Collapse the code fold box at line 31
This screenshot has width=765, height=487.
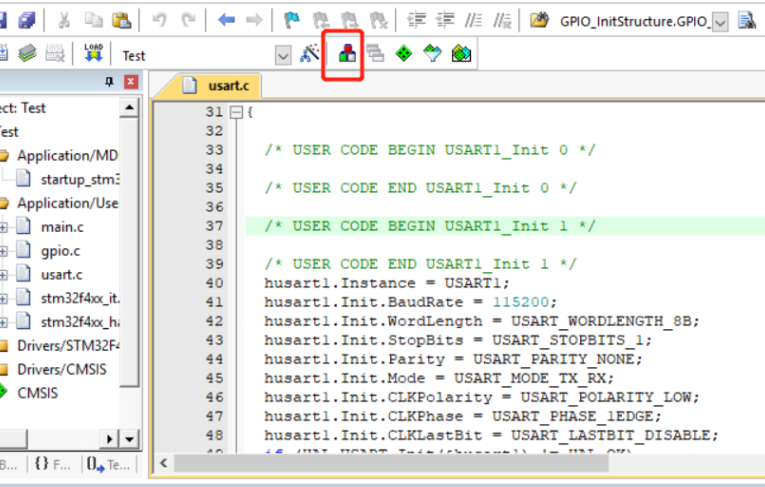pos(236,113)
